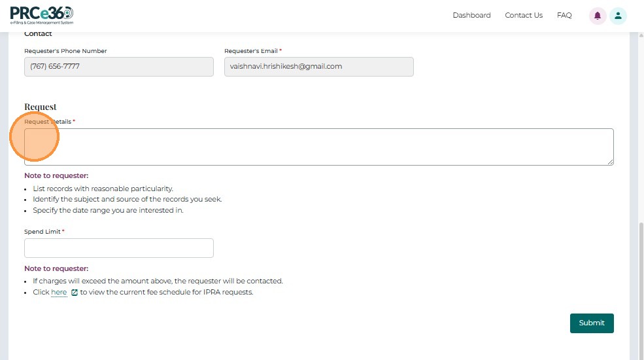
Task: Open the notifications bell
Action: pyautogui.click(x=597, y=16)
